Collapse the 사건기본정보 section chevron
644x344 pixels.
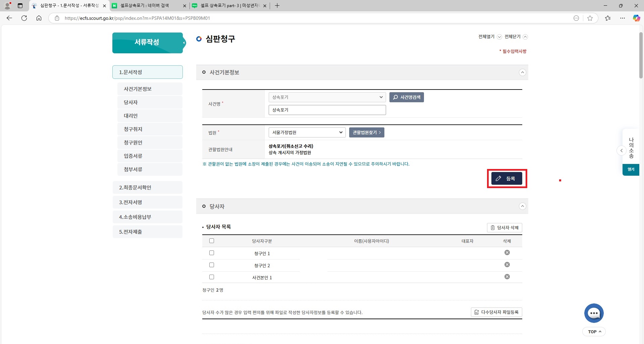click(x=523, y=72)
